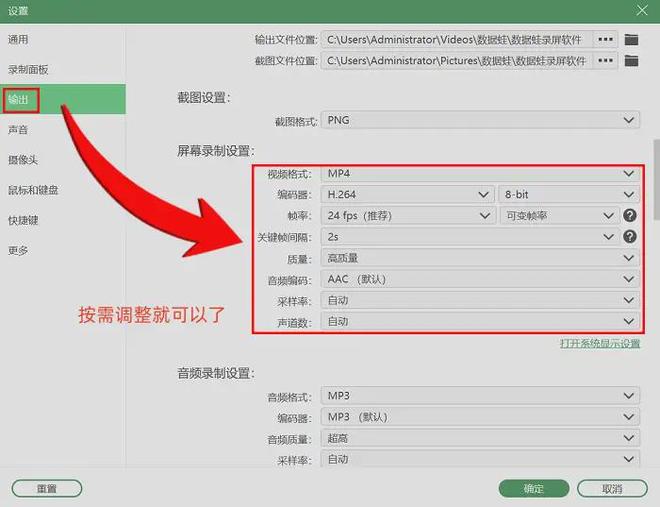This screenshot has height=507, width=660.
Task: Click browse dots for screenshot file path
Action: (605, 61)
